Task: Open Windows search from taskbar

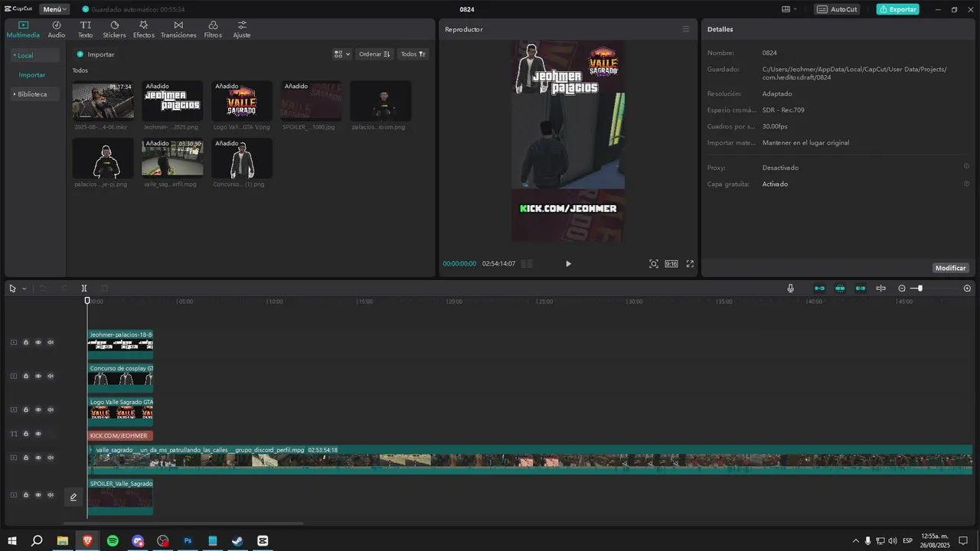Action: [37, 540]
